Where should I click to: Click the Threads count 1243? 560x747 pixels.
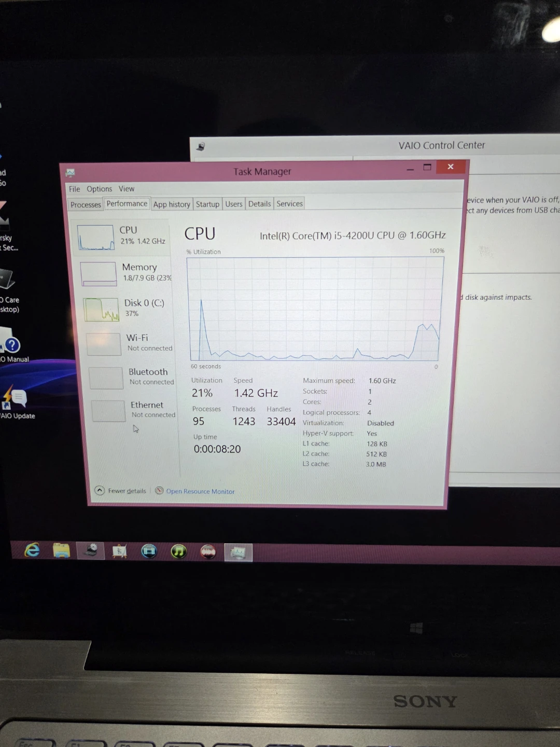[244, 422]
